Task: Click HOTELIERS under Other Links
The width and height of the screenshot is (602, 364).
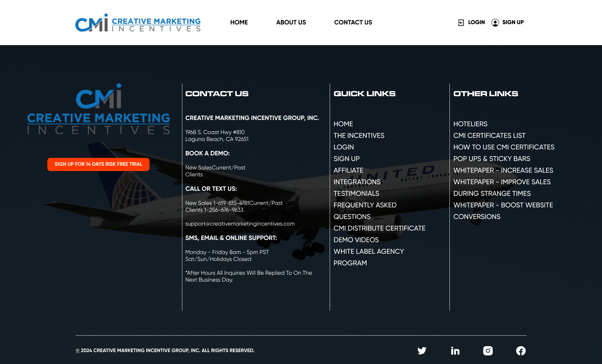Action: (470, 124)
